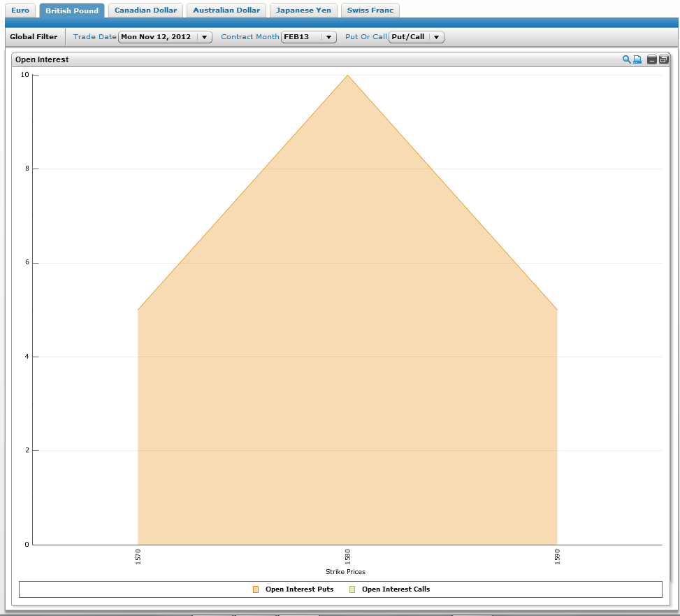Open the Australian Dollar tab
Screen dimensions: 680x616
click(x=226, y=10)
